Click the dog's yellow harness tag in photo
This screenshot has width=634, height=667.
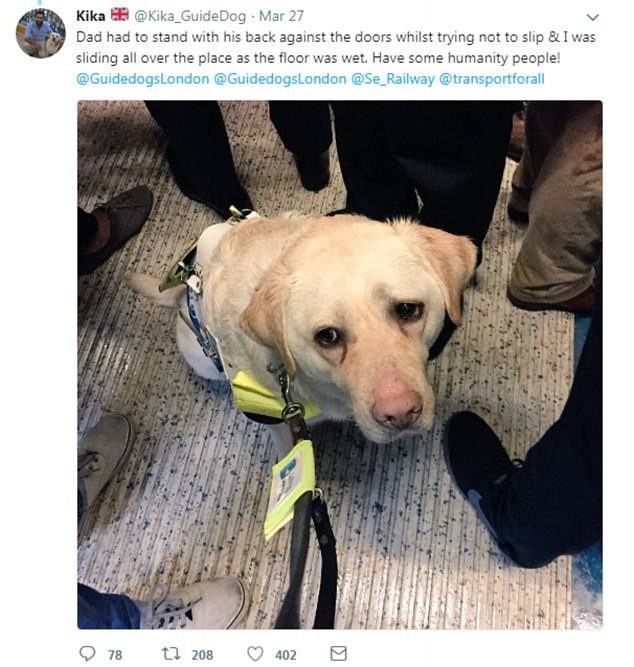click(290, 489)
